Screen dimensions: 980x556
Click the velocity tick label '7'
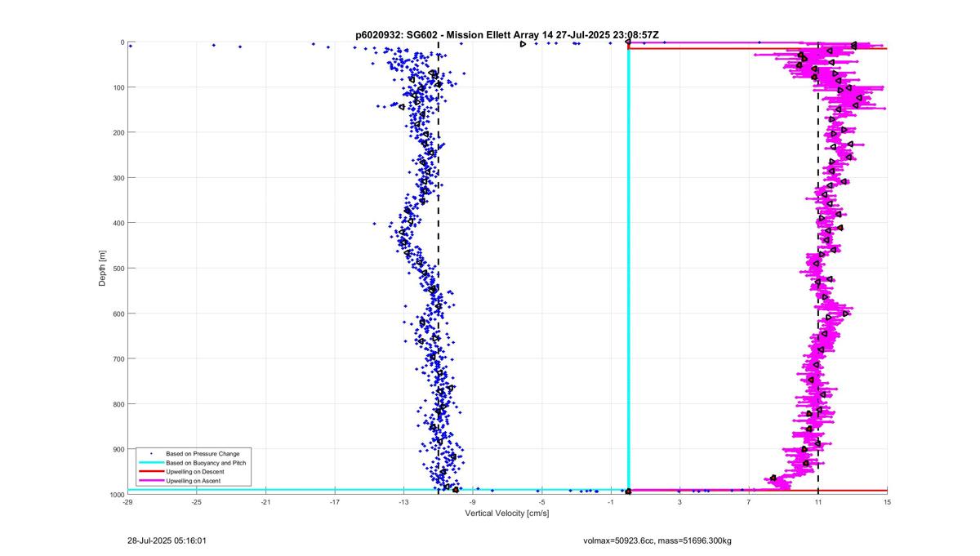[749, 502]
